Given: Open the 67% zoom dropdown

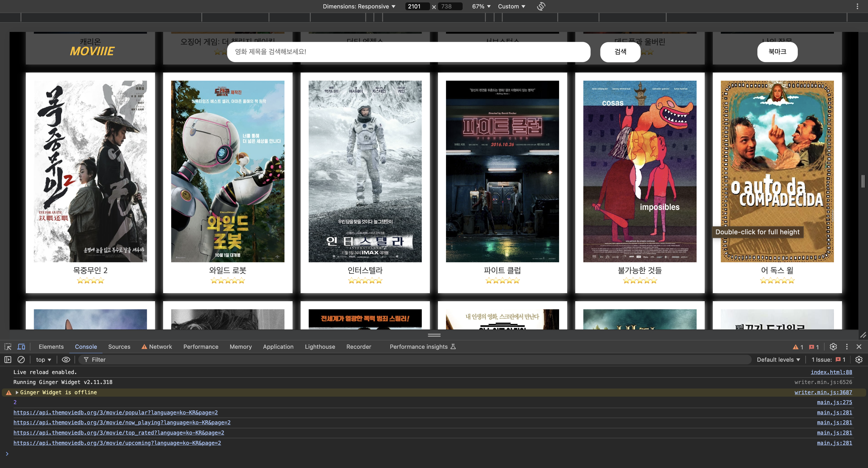Looking at the screenshot, I should 481,6.
